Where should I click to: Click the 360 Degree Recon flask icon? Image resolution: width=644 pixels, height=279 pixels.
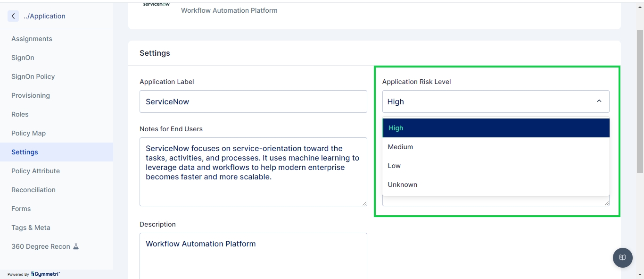tap(76, 246)
